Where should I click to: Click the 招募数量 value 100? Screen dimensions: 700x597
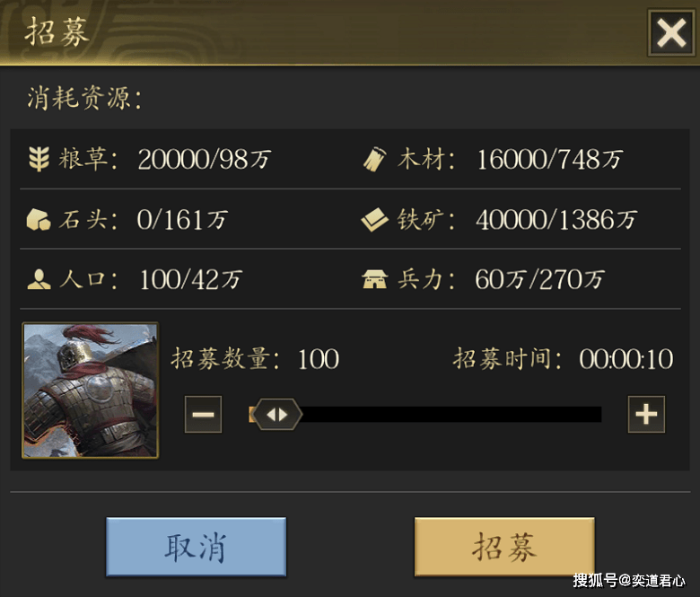pos(319,359)
